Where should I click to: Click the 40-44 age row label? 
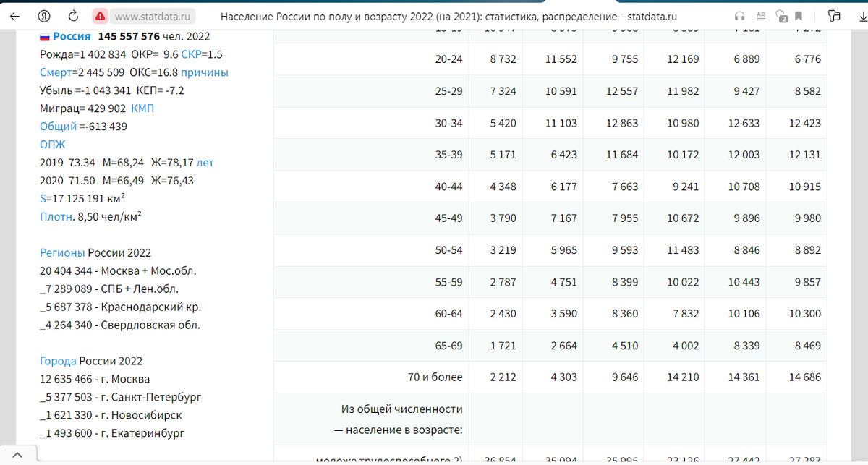click(448, 187)
